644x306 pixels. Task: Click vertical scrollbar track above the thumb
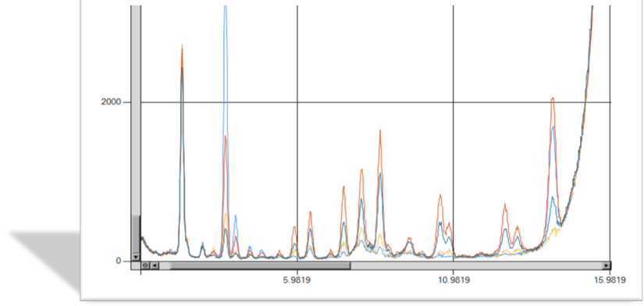pyautogui.click(x=136, y=110)
